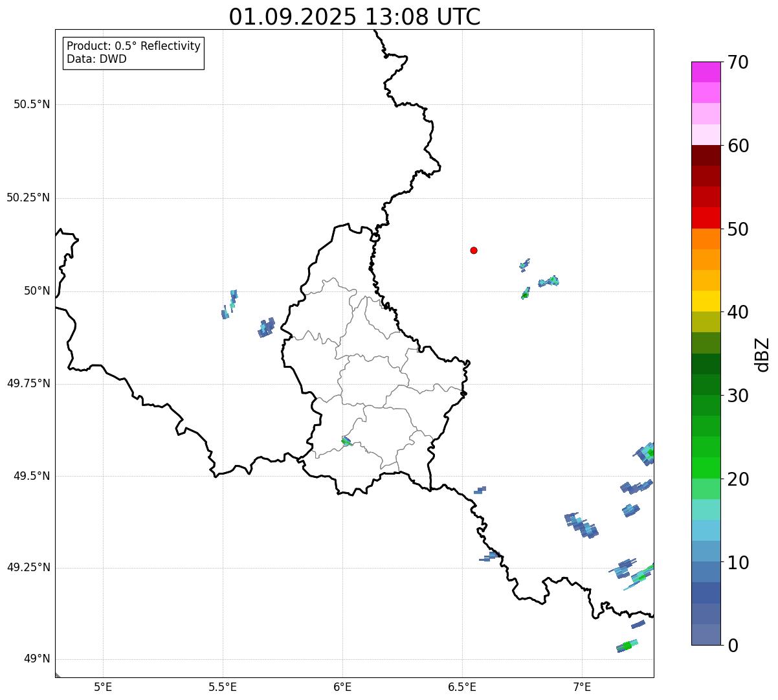Click the 5.5°E longitude tick label
The image size is (778, 700).
(223, 686)
